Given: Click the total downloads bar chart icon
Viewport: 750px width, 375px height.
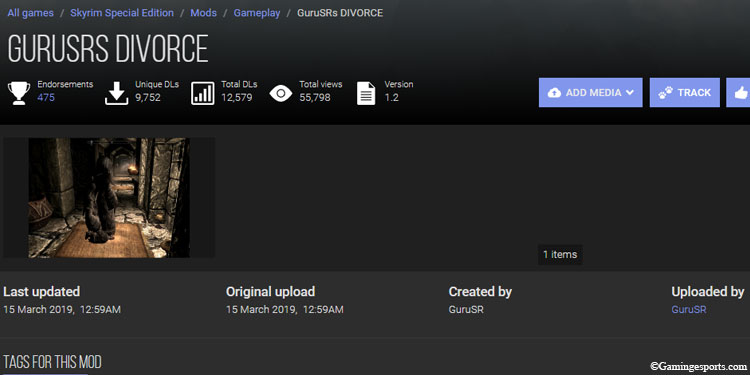Looking at the screenshot, I should coord(203,93).
